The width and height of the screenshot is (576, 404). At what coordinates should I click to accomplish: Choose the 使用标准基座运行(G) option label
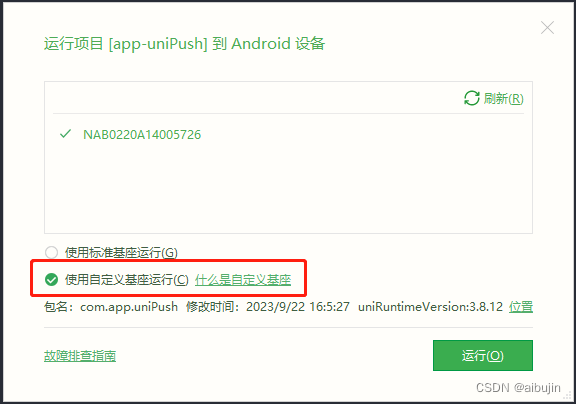[121, 253]
